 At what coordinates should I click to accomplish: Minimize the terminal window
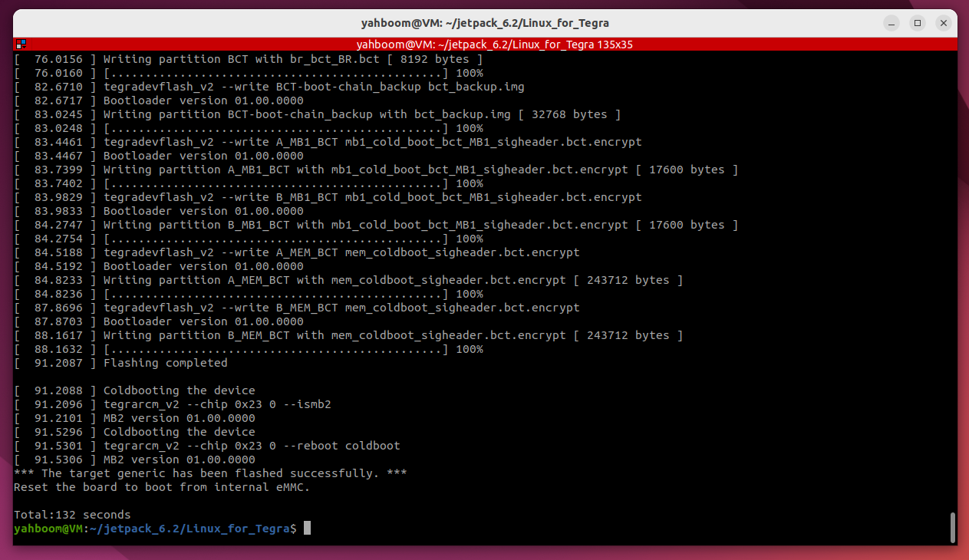892,23
